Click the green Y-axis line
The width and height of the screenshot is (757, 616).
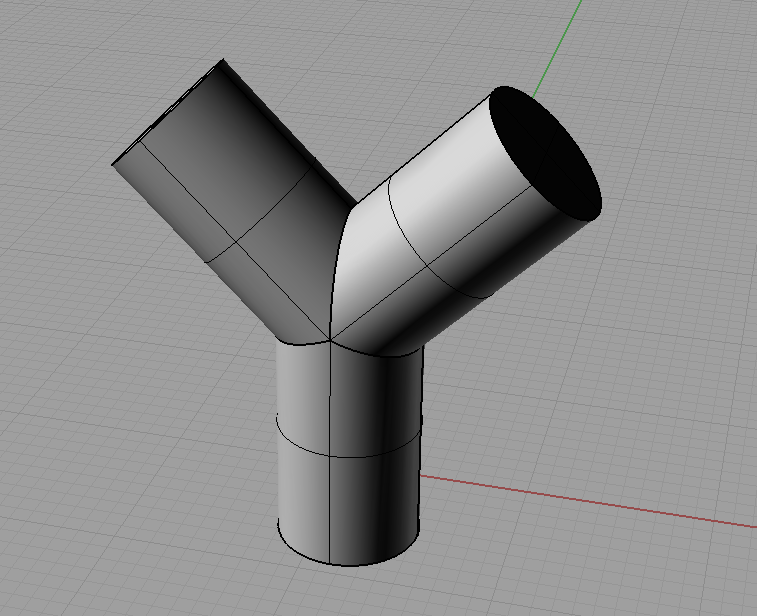pos(558,48)
